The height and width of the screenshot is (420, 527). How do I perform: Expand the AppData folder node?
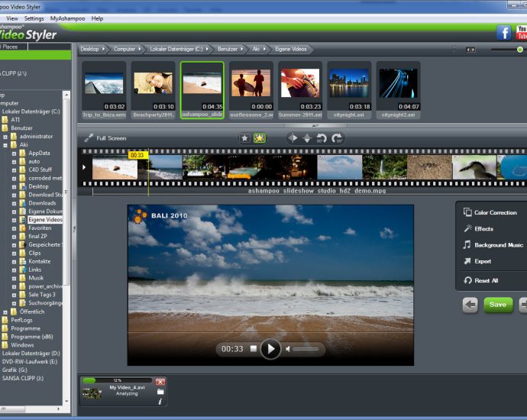pyautogui.click(x=14, y=153)
